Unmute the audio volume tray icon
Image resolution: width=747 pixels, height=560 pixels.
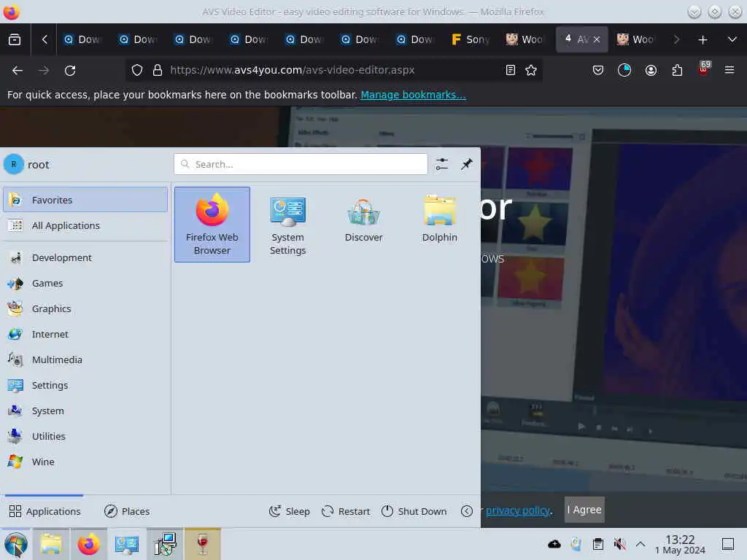tap(620, 544)
